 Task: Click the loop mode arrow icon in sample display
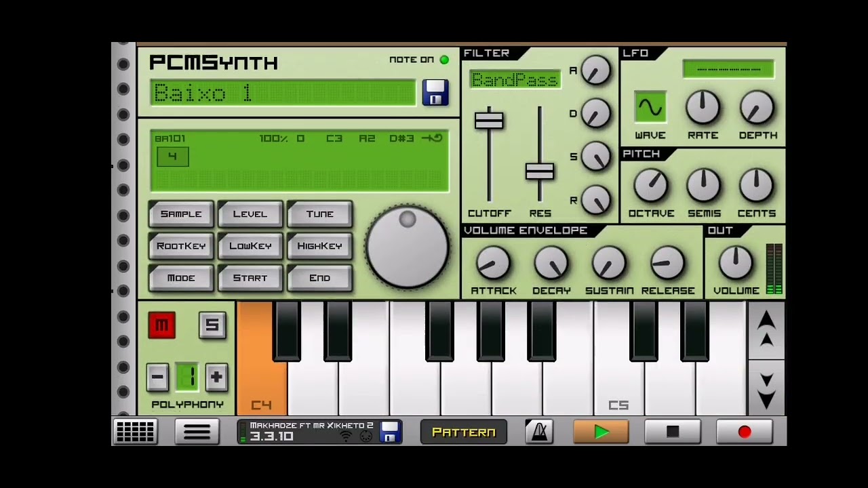click(x=432, y=139)
